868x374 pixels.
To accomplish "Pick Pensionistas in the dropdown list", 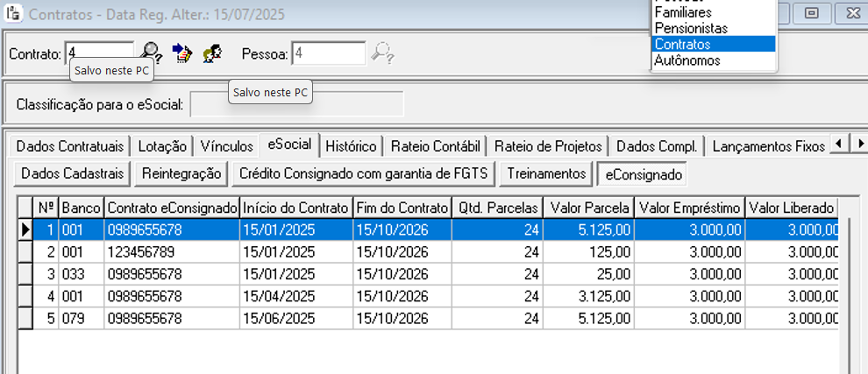I will click(x=691, y=29).
